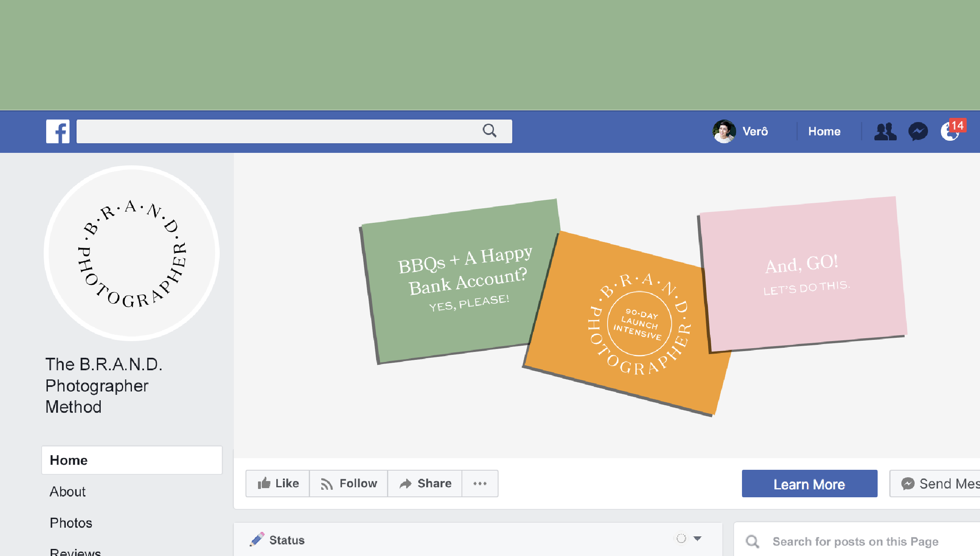Open the About tab in sidebar

click(x=67, y=492)
